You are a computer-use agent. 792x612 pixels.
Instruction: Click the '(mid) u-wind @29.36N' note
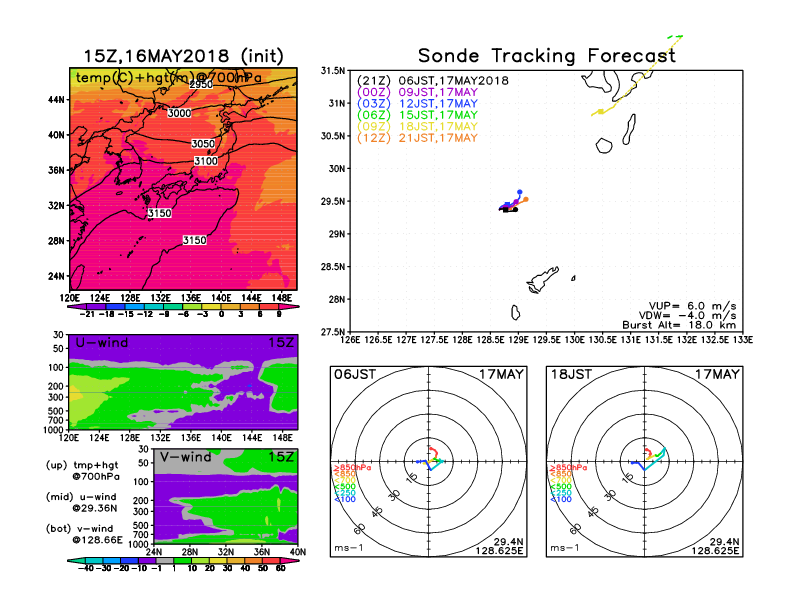pos(81,502)
